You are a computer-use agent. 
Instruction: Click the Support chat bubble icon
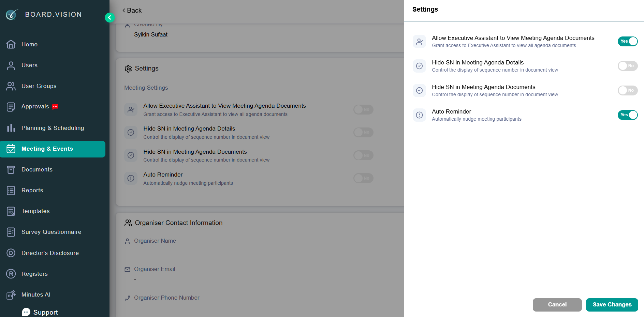(26, 312)
